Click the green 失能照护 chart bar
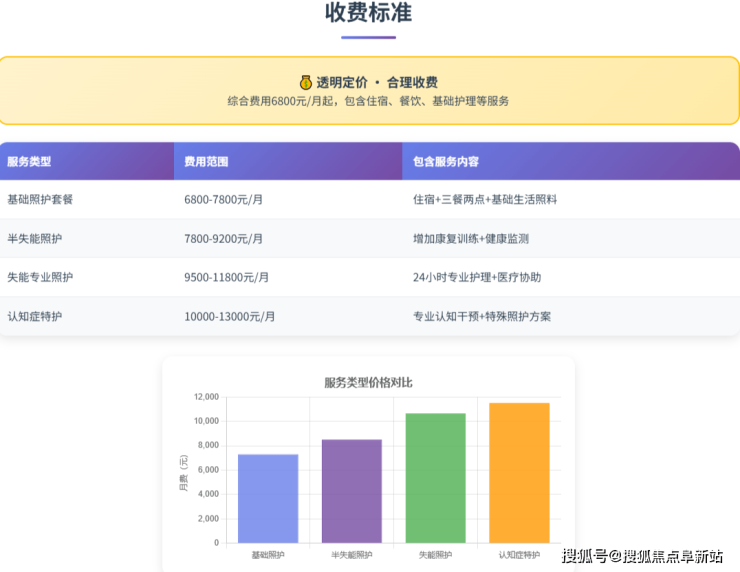 click(435, 478)
